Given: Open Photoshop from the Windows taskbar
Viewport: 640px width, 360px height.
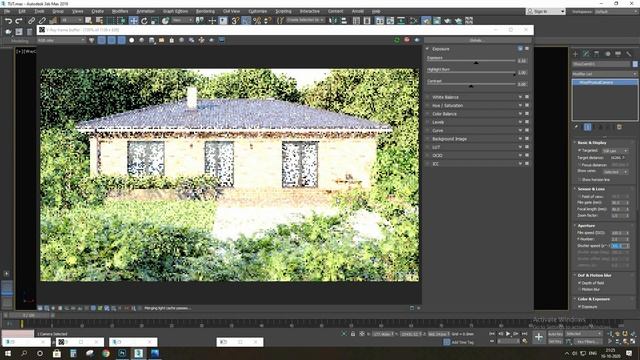Looking at the screenshot, I should click(122, 353).
